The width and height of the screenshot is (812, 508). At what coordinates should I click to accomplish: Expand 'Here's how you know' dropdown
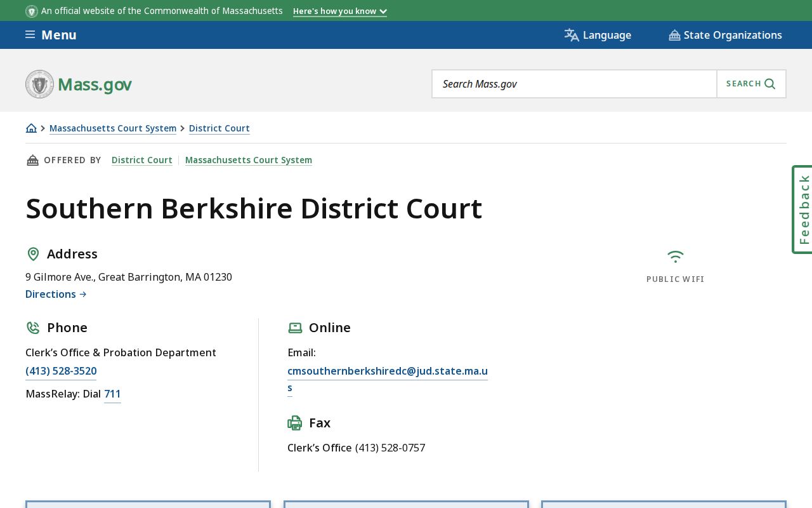[x=340, y=11]
